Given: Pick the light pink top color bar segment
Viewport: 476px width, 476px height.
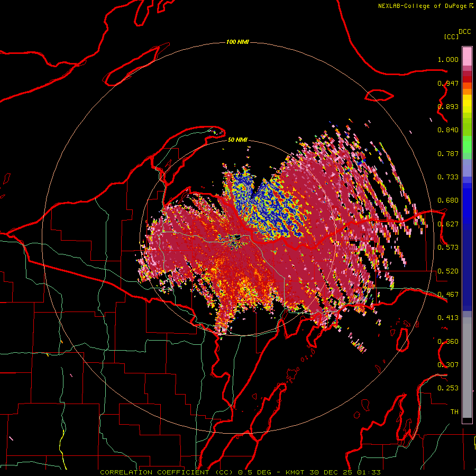Looking at the screenshot, I should [467, 57].
